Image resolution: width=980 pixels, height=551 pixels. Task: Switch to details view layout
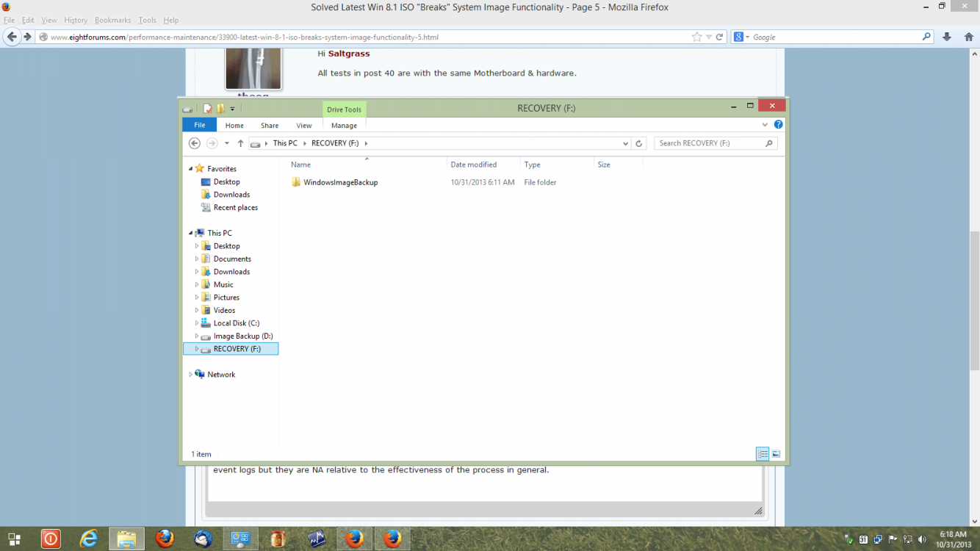tap(763, 454)
